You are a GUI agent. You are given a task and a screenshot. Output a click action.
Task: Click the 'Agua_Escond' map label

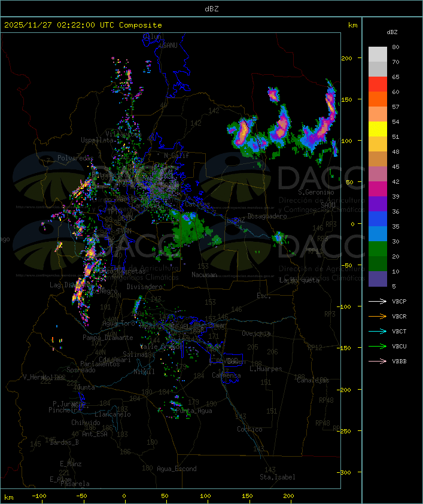pyautogui.click(x=176, y=469)
